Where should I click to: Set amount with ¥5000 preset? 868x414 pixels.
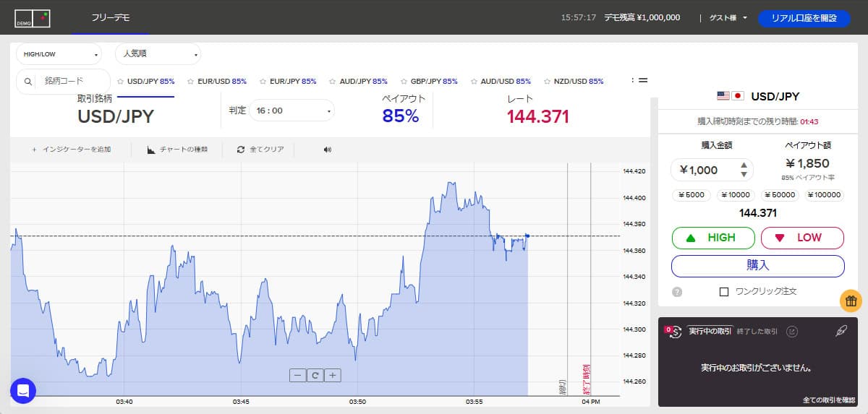click(692, 195)
